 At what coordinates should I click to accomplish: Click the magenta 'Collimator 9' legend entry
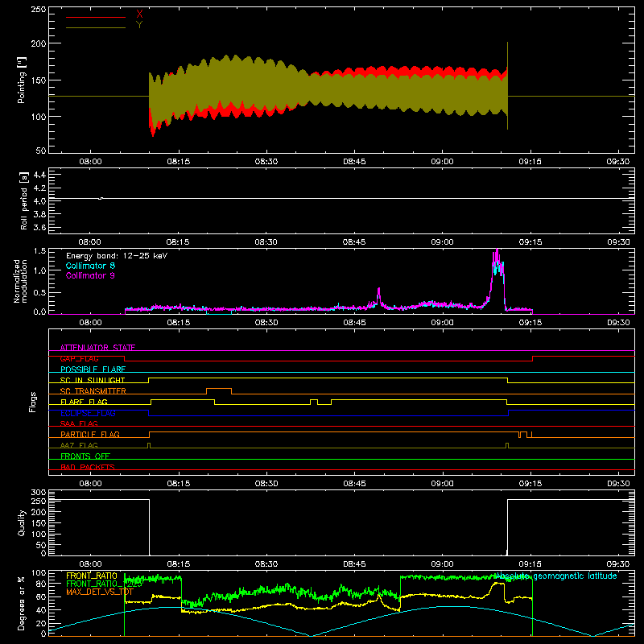[90, 275]
